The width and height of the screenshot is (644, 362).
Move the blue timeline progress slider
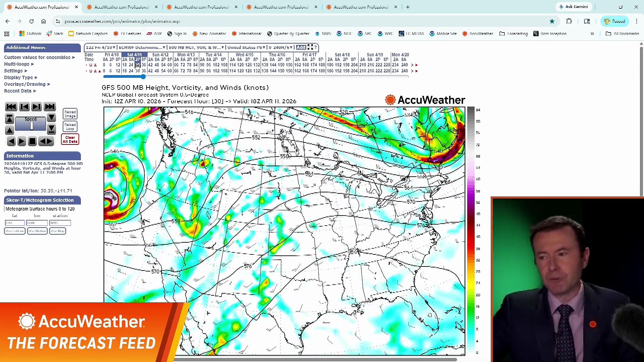143,77
